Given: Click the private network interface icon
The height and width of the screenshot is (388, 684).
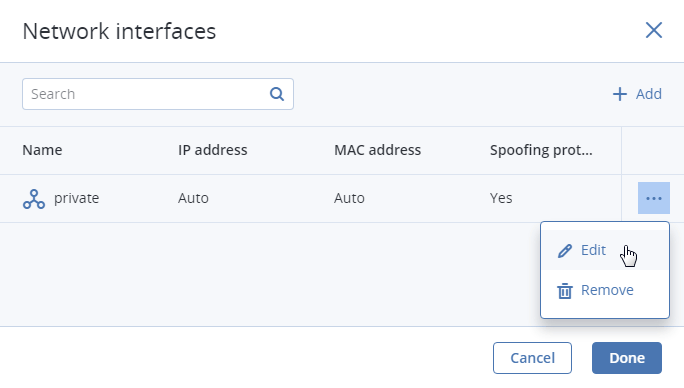Looking at the screenshot, I should coord(34,199).
